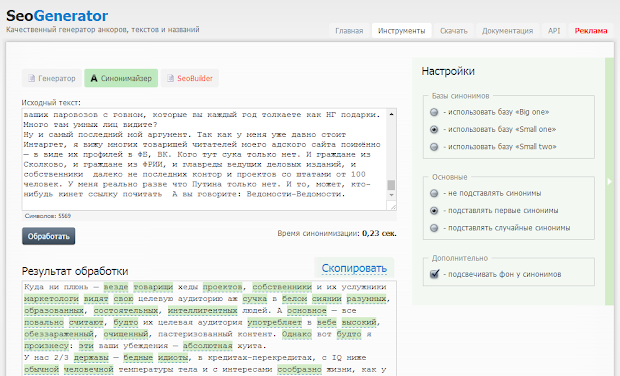Click the Настройки heading
Viewport: 620px width, 376px height.
448,71
